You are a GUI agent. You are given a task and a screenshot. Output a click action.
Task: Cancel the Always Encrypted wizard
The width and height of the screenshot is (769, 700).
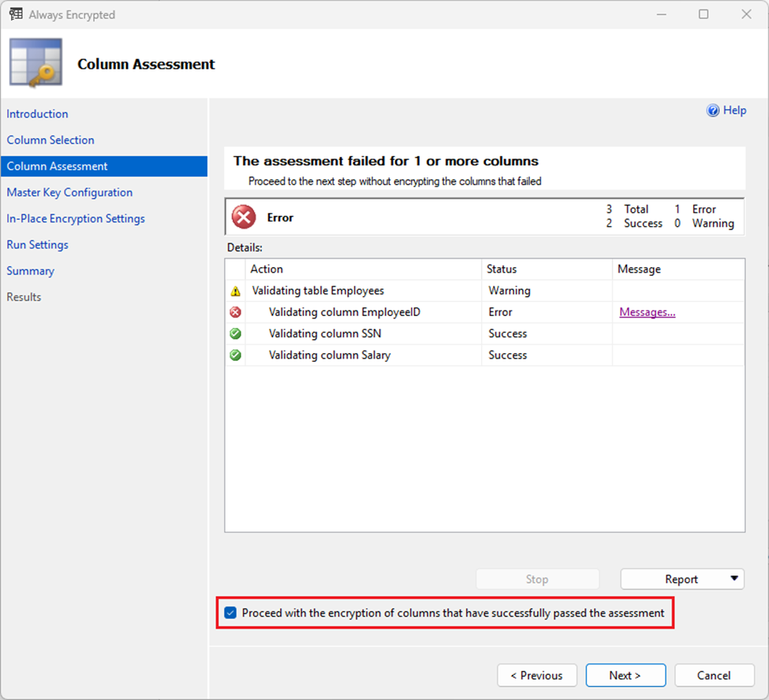tap(714, 676)
